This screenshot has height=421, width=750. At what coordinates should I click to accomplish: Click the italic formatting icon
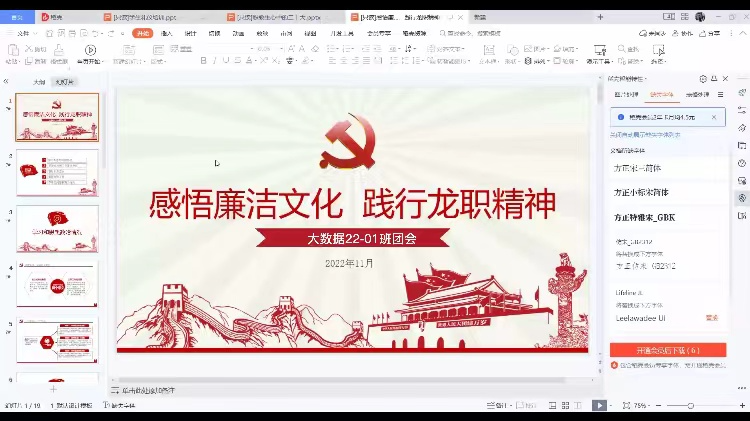(215, 60)
